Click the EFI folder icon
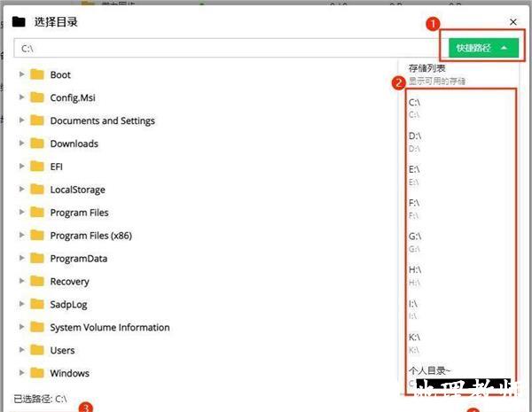 (x=37, y=167)
